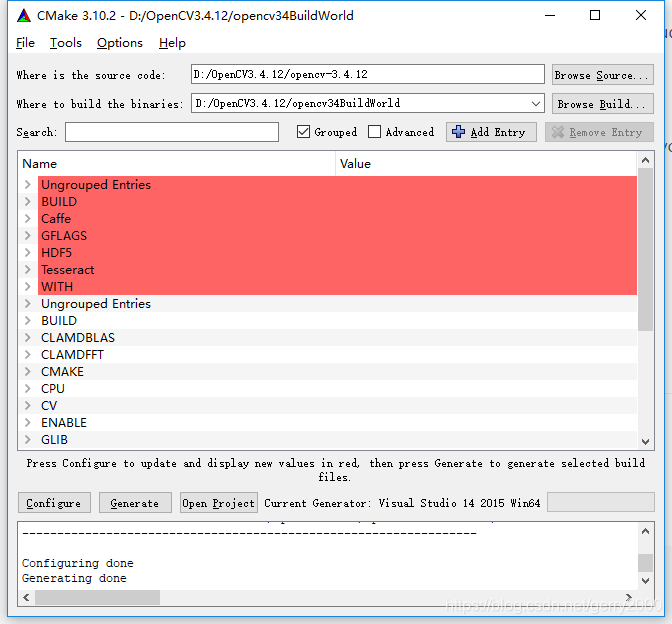The image size is (672, 624).
Task: Click the 'Generating done' log line
Action: (x=74, y=578)
